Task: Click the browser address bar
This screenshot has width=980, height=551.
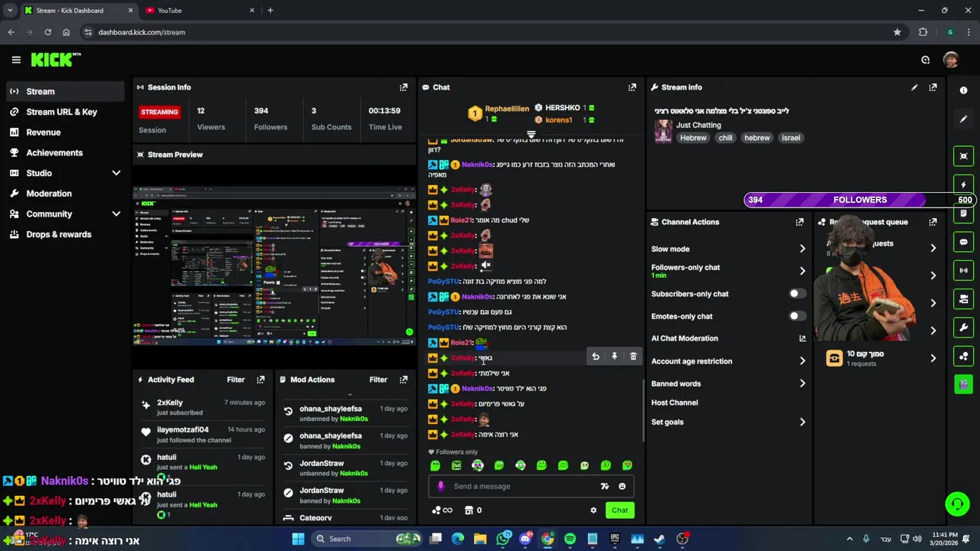Action: tap(490, 32)
